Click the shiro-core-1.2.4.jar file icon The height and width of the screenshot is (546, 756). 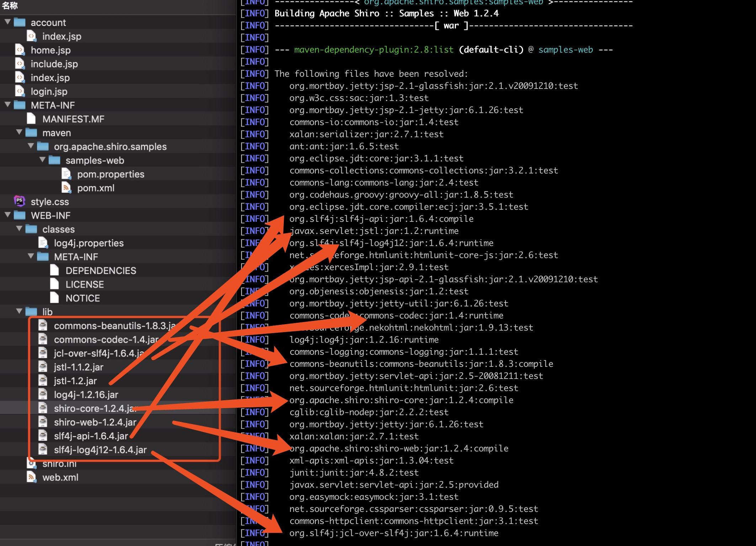[43, 408]
